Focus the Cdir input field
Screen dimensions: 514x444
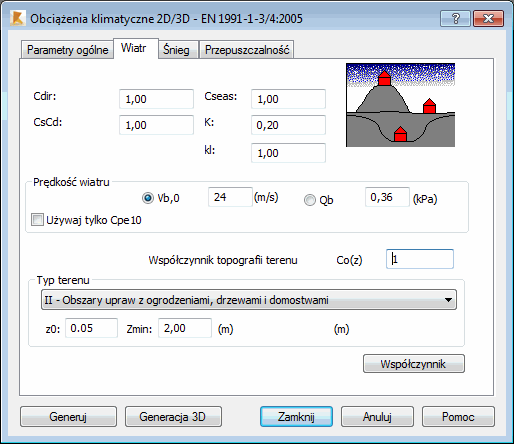[156, 99]
